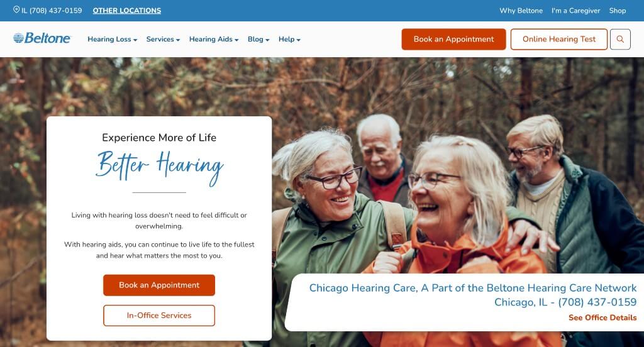Click Chicago Hearing Care office title

coord(473,288)
